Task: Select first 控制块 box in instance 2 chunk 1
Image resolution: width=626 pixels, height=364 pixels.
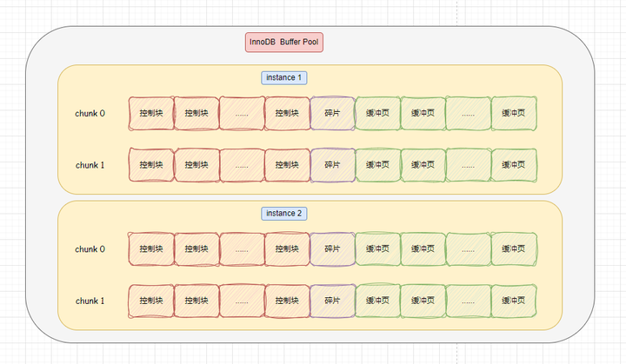Action: pyautogui.click(x=151, y=301)
